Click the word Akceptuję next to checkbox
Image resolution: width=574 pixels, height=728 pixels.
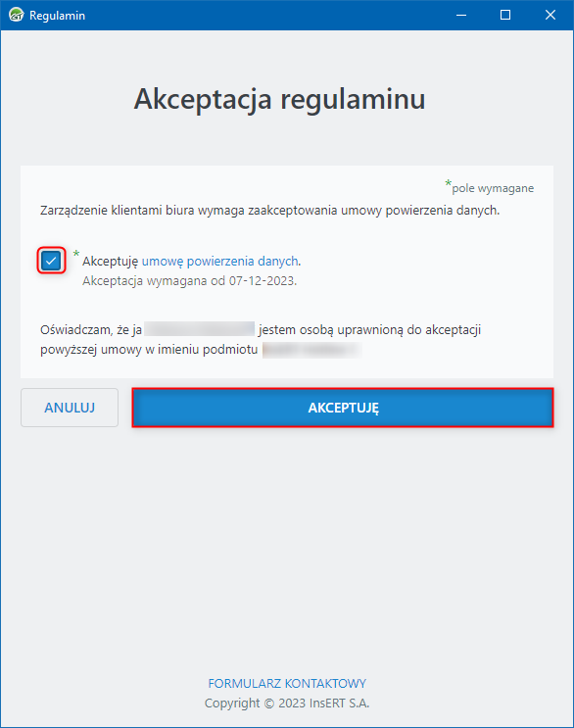[110, 262]
